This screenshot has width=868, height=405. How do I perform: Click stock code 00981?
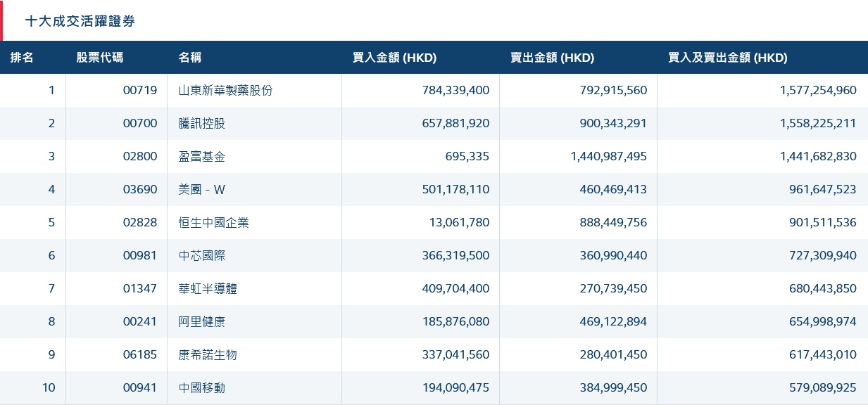pos(140,255)
